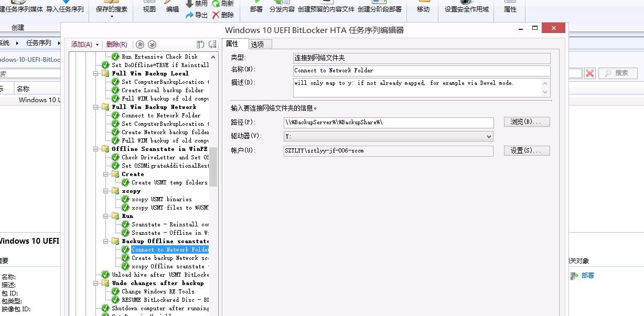The height and width of the screenshot is (316, 644).
Task: Click the 编辑 edit ribbon item
Action: [172, 9]
